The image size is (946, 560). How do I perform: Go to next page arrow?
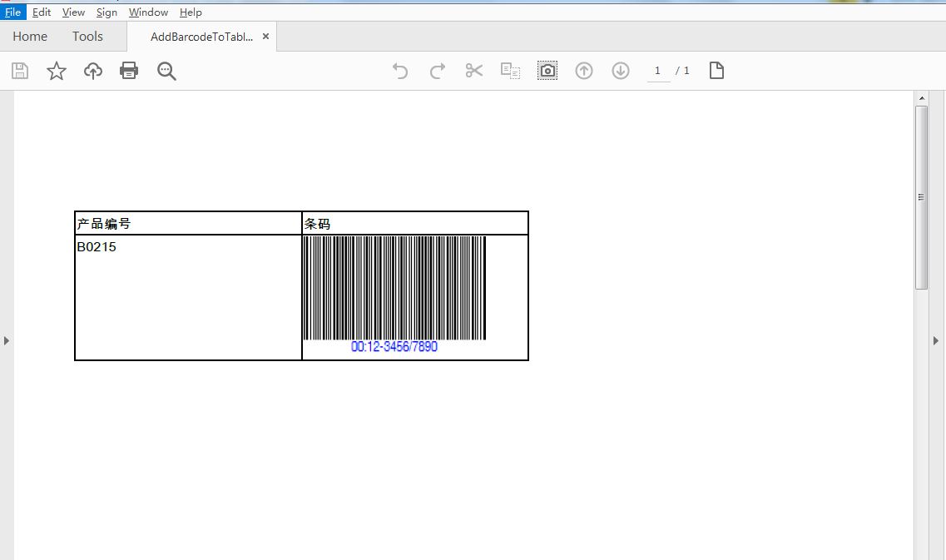click(621, 71)
